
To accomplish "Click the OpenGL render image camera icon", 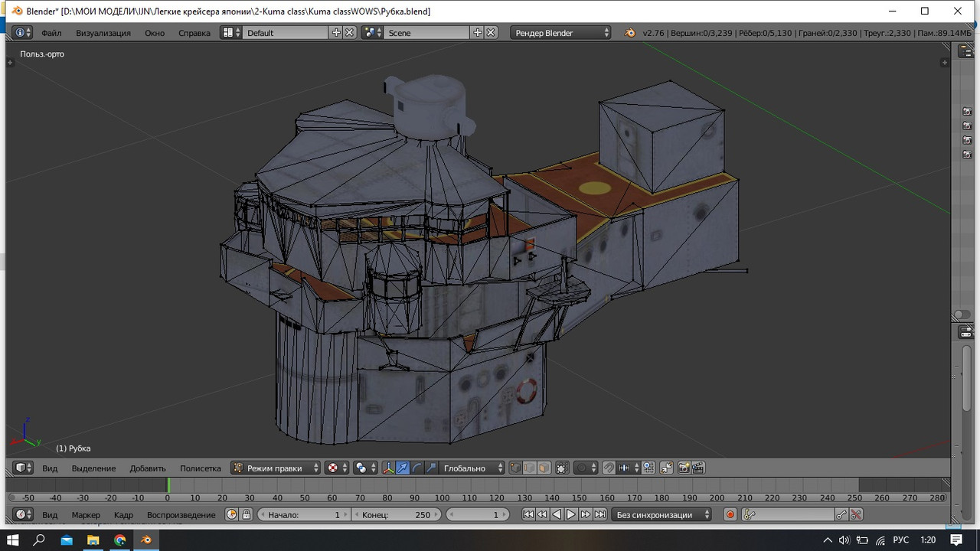I will pyautogui.click(x=684, y=468).
